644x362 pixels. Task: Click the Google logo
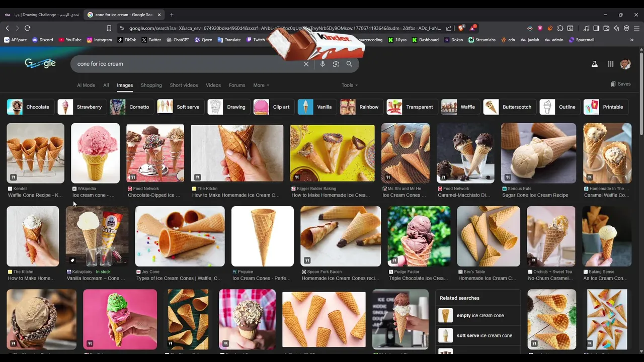(40, 63)
